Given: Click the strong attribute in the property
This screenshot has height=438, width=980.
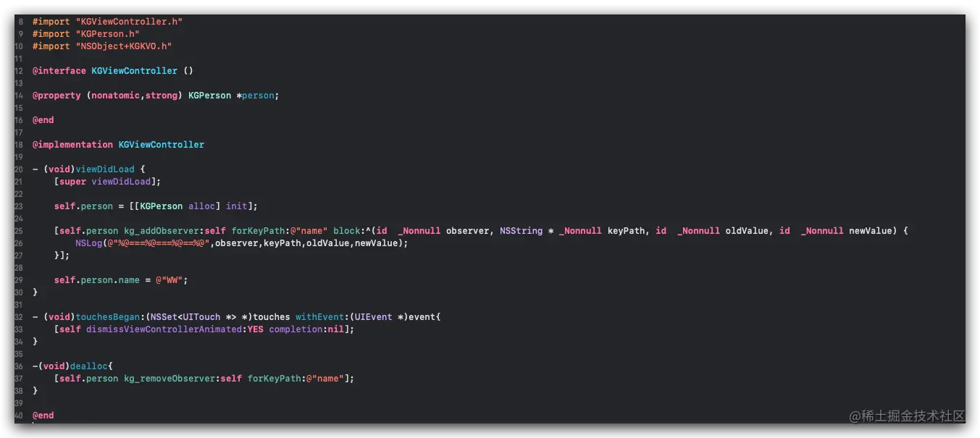Looking at the screenshot, I should coord(161,96).
